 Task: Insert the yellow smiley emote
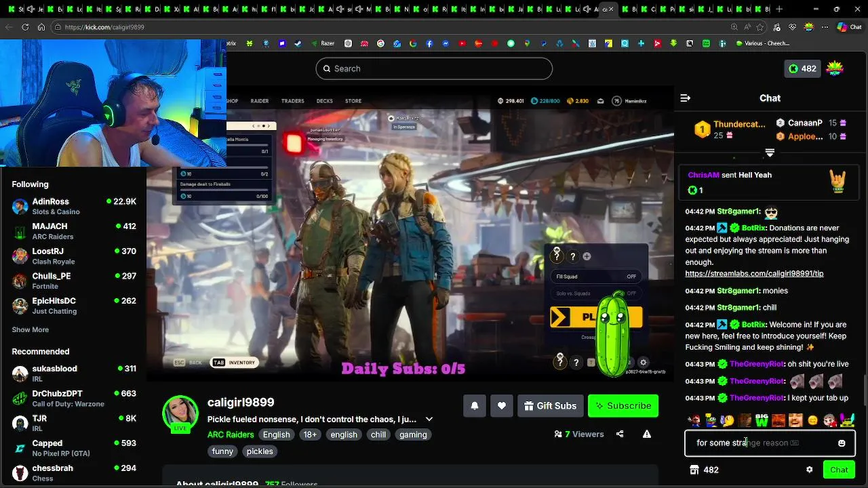pos(812,421)
